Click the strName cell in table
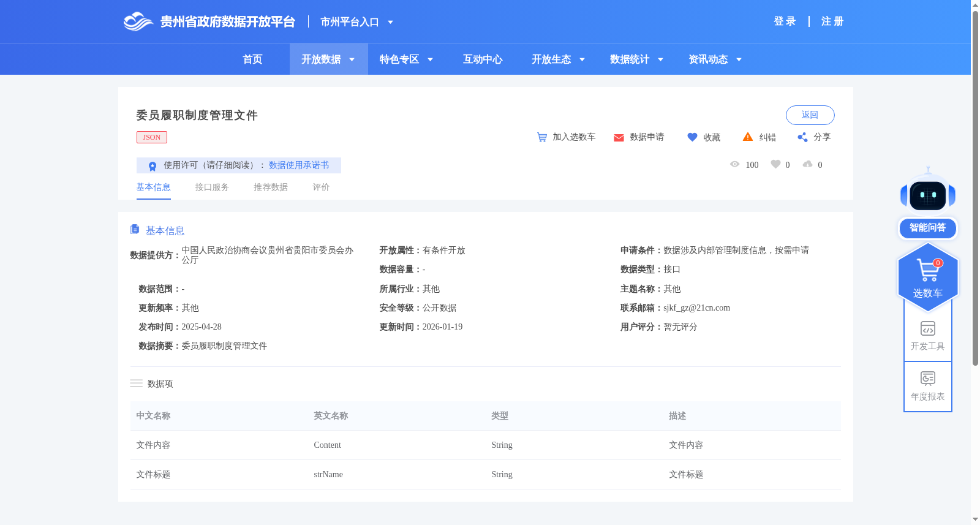Viewport: 980px width, 525px height. tap(328, 475)
